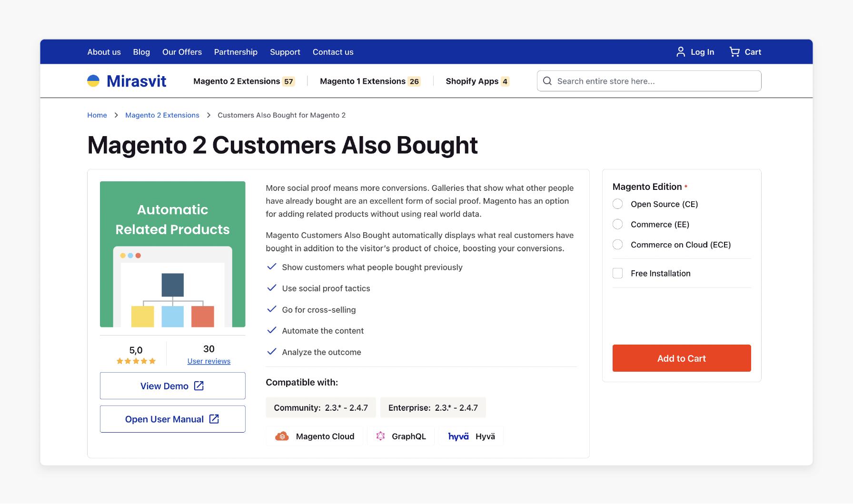
Task: Open the User reviews link
Action: coord(209,361)
